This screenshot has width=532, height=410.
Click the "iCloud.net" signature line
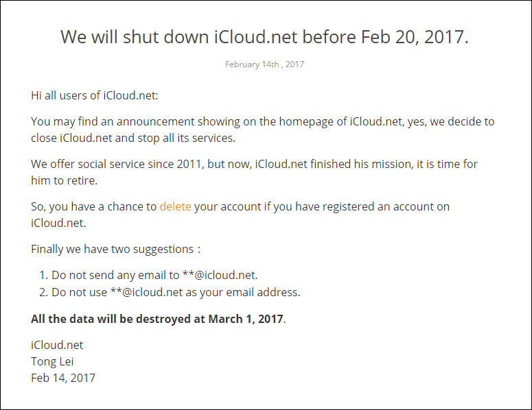57,345
